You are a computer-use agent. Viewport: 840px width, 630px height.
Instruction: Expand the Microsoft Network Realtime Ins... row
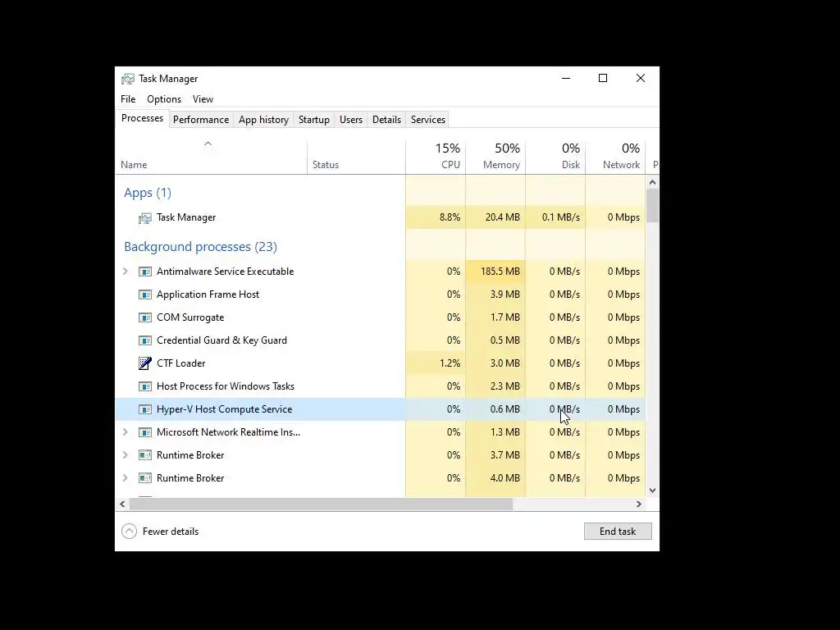pos(126,432)
